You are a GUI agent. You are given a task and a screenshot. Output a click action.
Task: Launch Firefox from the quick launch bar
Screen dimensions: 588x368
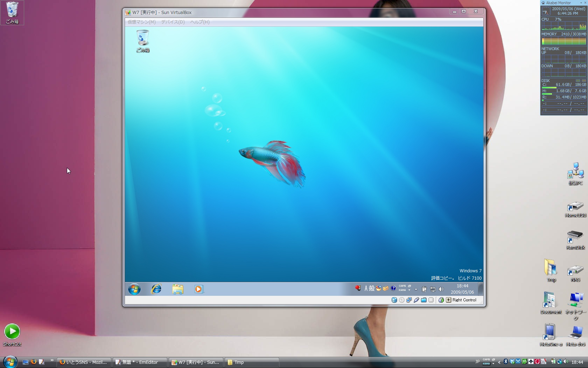(34, 362)
